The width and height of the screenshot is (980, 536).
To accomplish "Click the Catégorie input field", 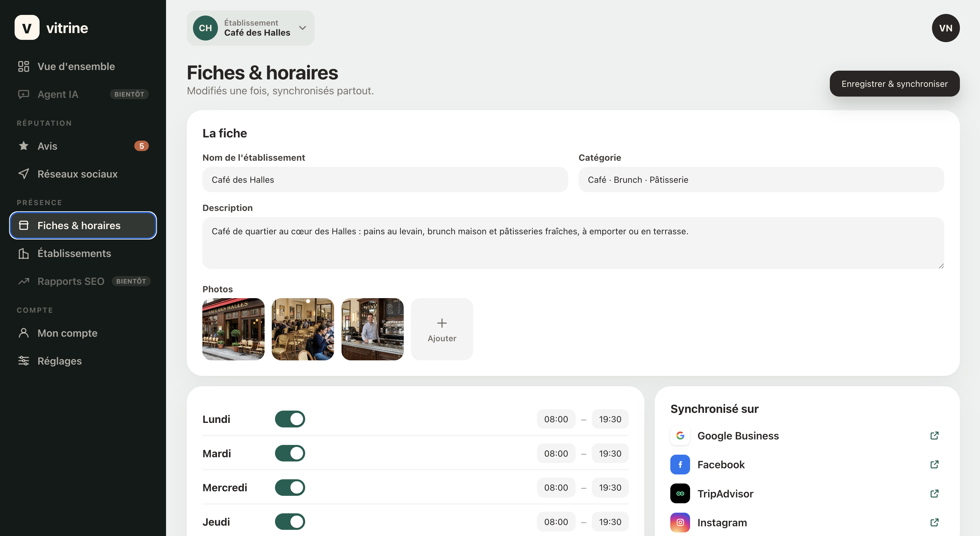I will [761, 180].
